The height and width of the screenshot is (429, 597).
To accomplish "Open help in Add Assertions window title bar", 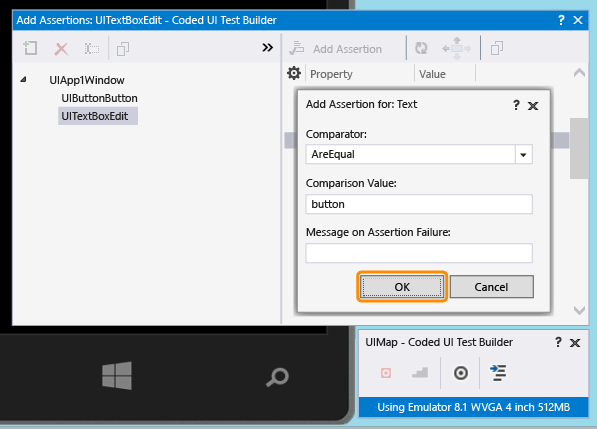I will 561,20.
